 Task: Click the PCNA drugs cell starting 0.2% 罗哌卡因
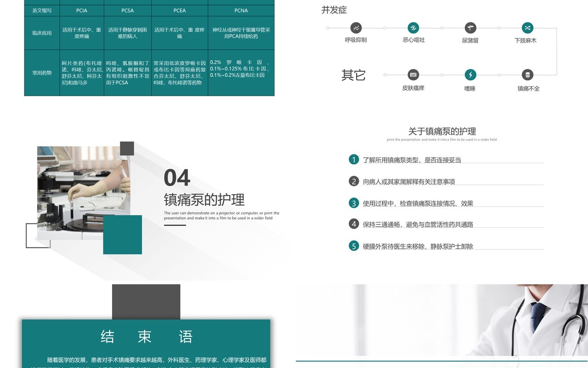click(241, 73)
